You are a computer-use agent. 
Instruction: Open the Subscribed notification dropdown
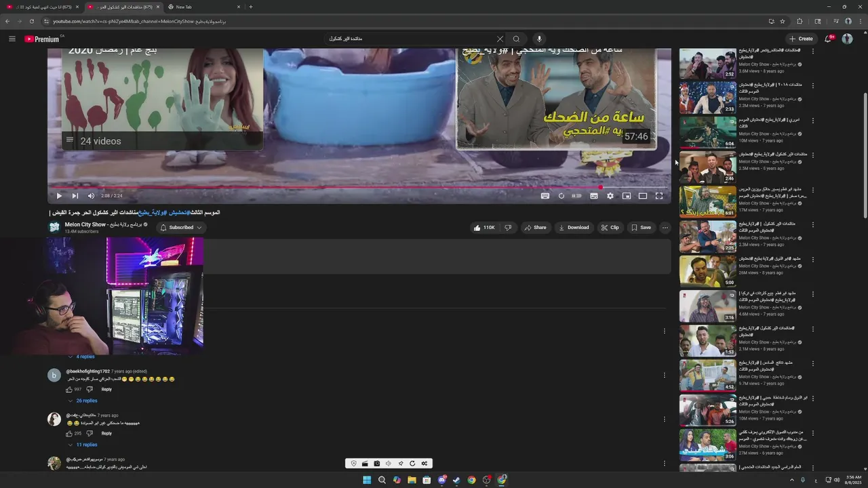coord(181,228)
